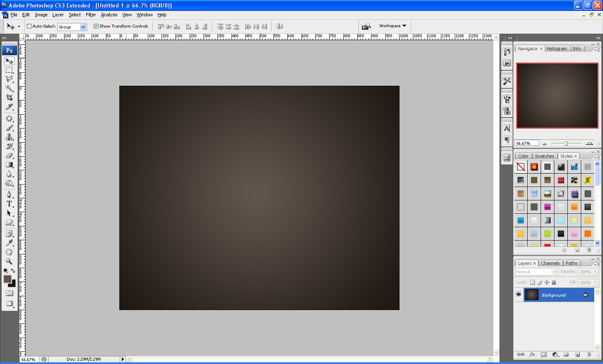Delete layer using Layers panel trash icon
The image size is (603, 364).
point(589,354)
